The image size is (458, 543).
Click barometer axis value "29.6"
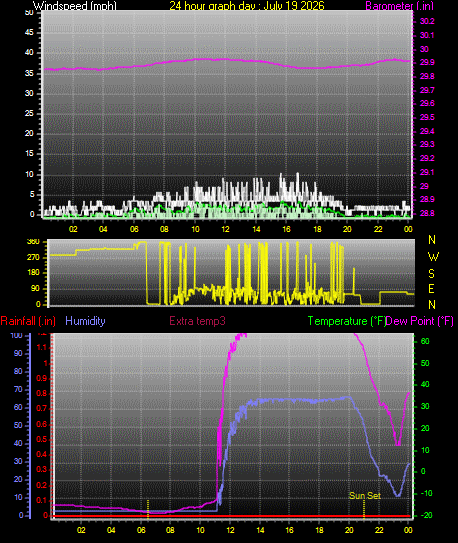coord(427,104)
